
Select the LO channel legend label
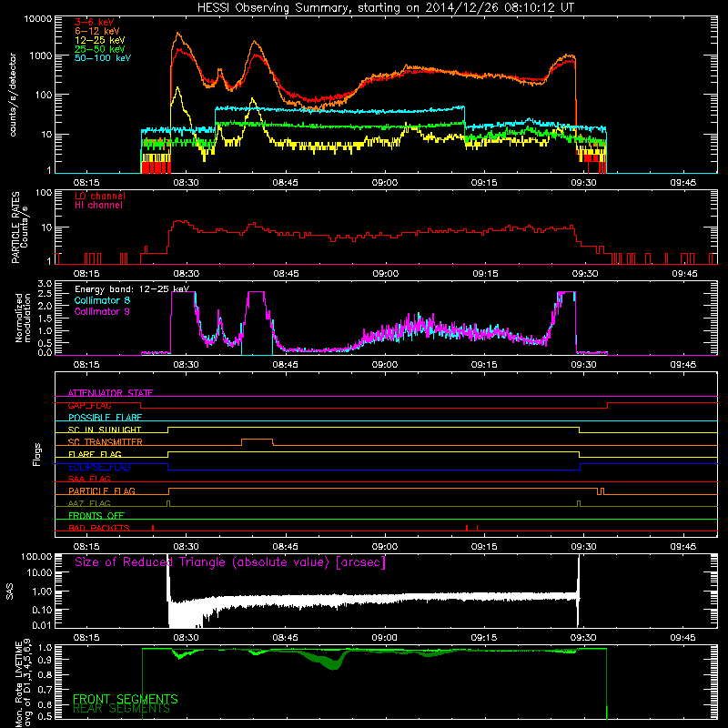(x=100, y=196)
